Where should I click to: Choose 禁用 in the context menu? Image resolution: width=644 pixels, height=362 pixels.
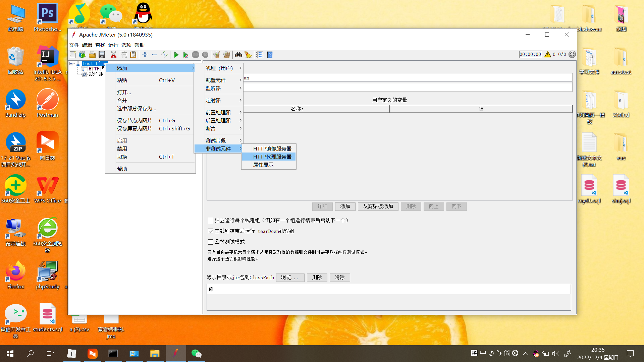(151, 148)
